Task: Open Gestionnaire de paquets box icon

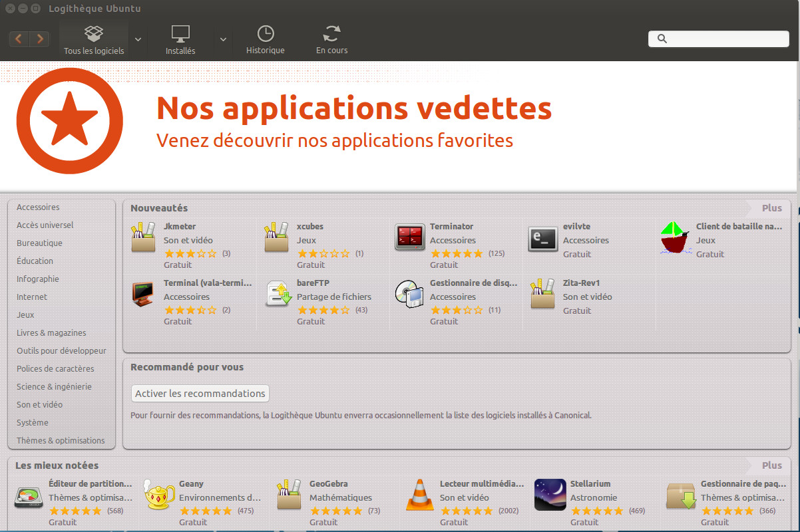Action: [x=681, y=496]
